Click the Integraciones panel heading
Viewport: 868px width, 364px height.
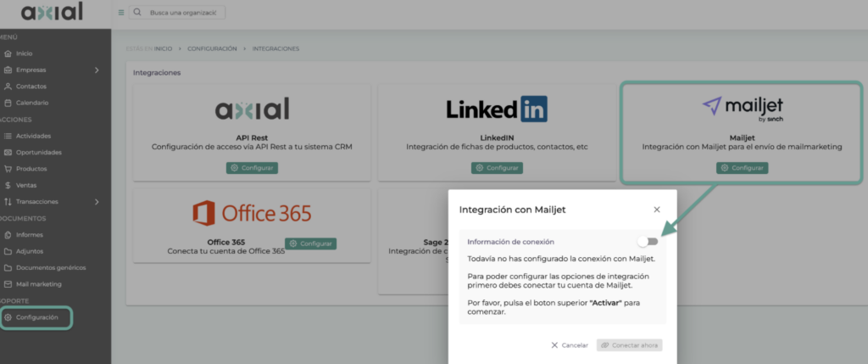(x=157, y=73)
